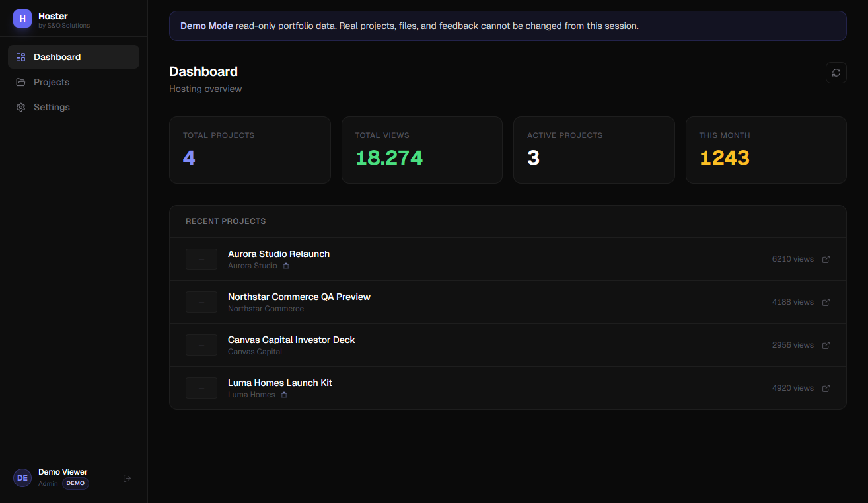Select the Total Views stat card
868x503 pixels.
(422, 150)
